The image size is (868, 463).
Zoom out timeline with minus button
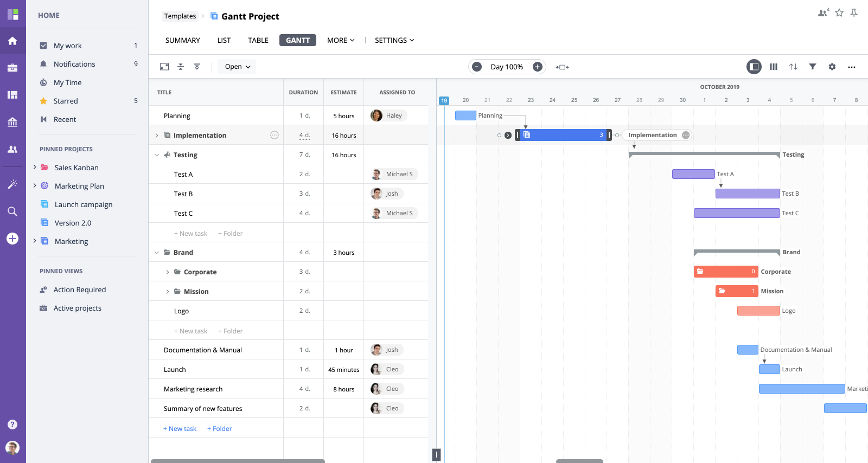coord(477,67)
